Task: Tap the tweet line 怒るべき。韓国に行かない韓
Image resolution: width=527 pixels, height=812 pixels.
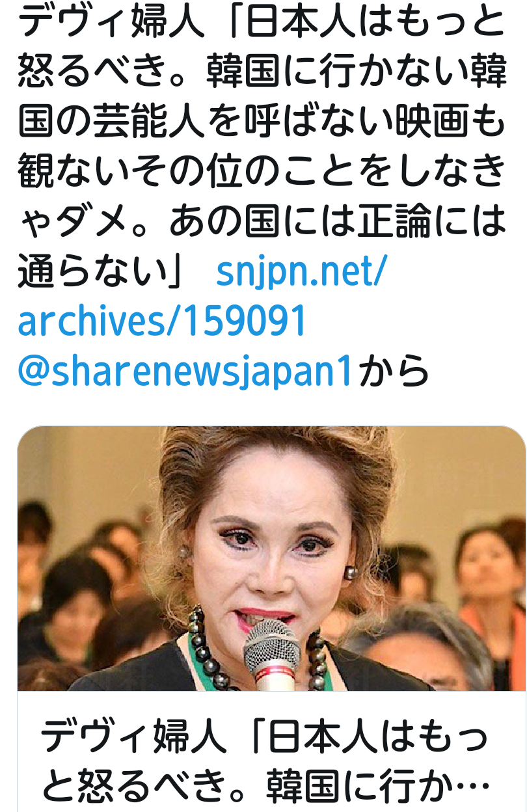Action: (x=262, y=74)
